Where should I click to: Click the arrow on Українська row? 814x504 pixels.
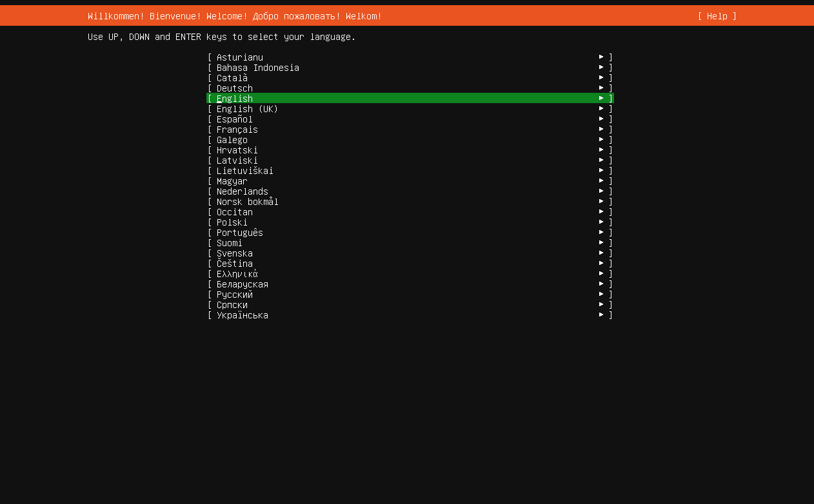pyautogui.click(x=601, y=315)
